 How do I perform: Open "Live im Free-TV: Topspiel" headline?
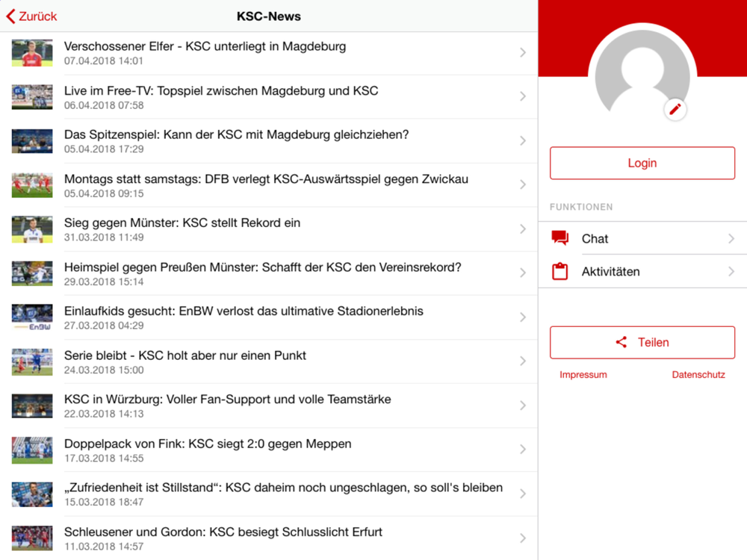coord(221,90)
